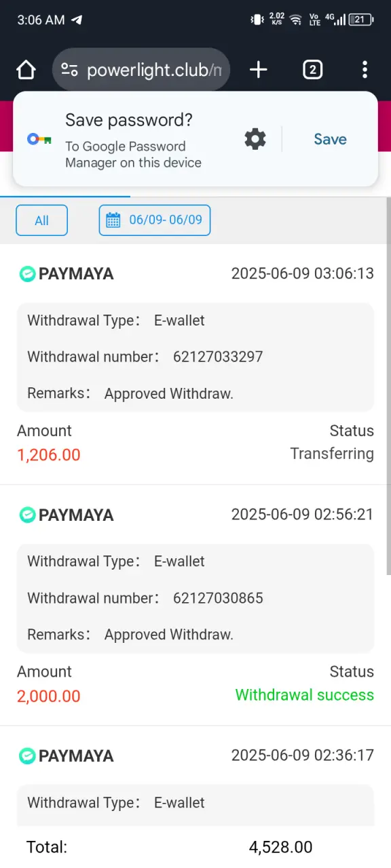Open password manager settings gear
This screenshot has height=868, width=391.
pyautogui.click(x=255, y=139)
